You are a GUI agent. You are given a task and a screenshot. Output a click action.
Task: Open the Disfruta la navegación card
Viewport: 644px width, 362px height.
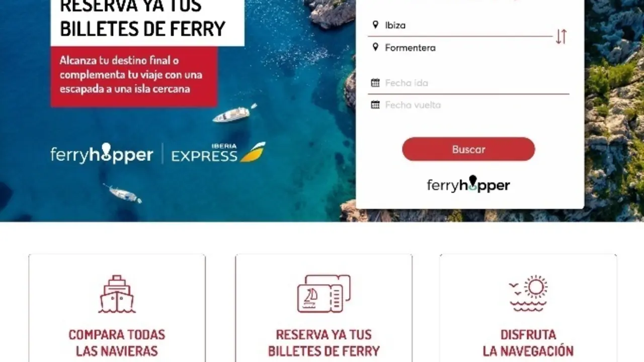(528, 308)
